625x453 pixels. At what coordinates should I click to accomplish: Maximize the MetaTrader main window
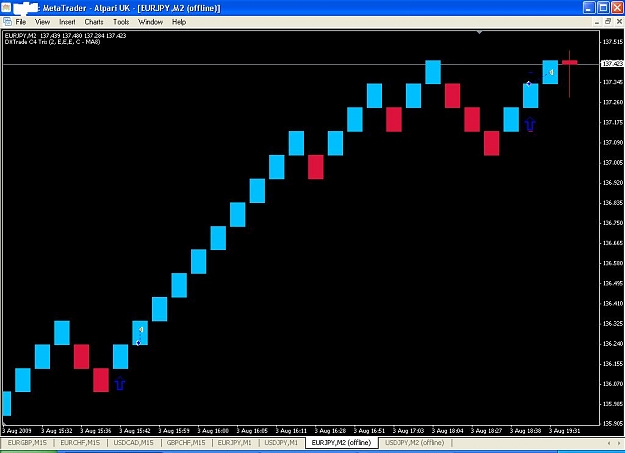(603, 8)
